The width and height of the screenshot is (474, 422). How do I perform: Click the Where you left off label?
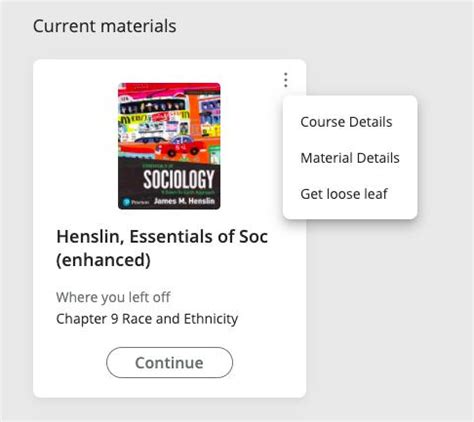tap(113, 297)
